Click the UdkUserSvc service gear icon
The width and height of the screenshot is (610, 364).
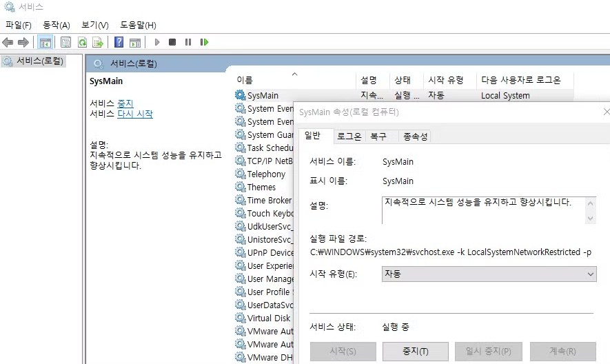click(241, 226)
